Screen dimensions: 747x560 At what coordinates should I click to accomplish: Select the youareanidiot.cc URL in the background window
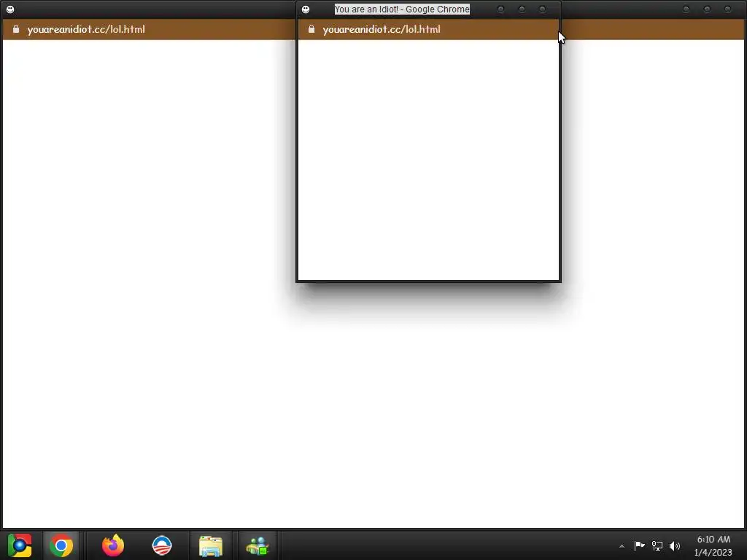tap(86, 29)
